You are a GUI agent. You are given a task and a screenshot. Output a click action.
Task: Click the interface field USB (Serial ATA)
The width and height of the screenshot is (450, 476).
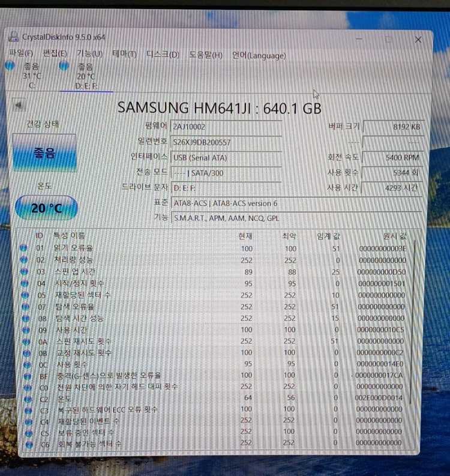(x=226, y=157)
